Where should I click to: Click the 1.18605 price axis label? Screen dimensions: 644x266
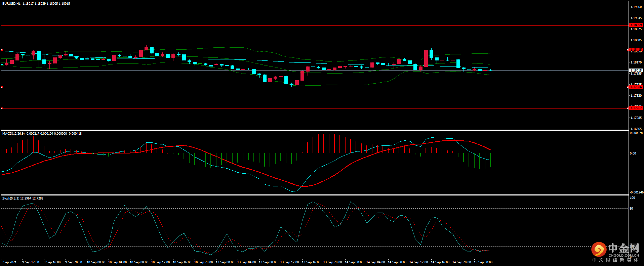(x=636, y=40)
